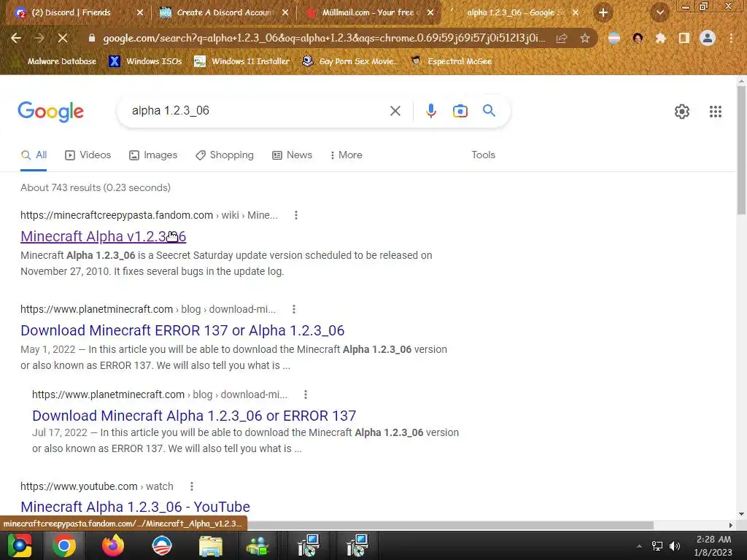Stop loading the current page
This screenshot has height=560, width=747.
tap(63, 38)
